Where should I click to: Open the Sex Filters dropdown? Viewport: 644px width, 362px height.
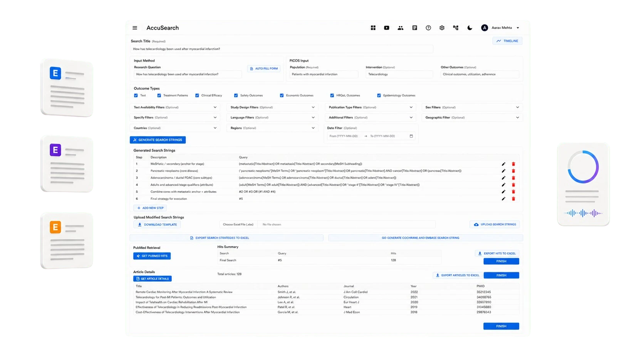(x=472, y=107)
